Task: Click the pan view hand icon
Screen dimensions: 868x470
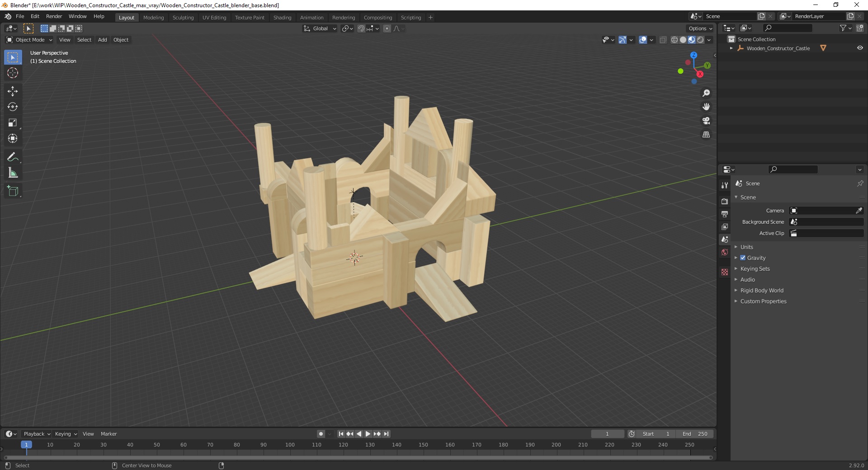Action: (x=706, y=107)
